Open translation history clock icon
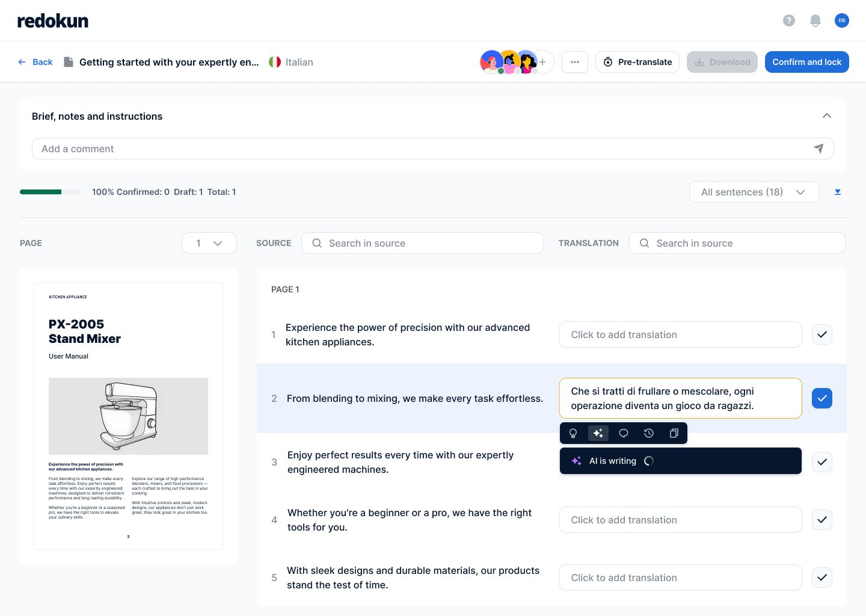 click(649, 433)
